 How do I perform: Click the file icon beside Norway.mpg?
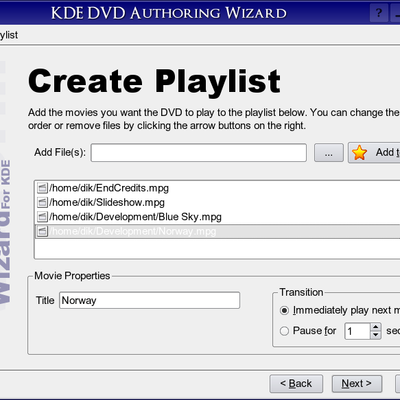point(42,231)
